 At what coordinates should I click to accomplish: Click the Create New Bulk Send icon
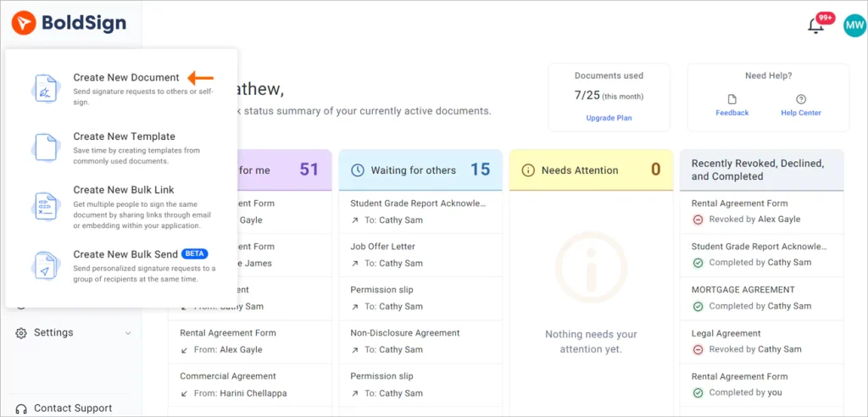click(x=46, y=264)
